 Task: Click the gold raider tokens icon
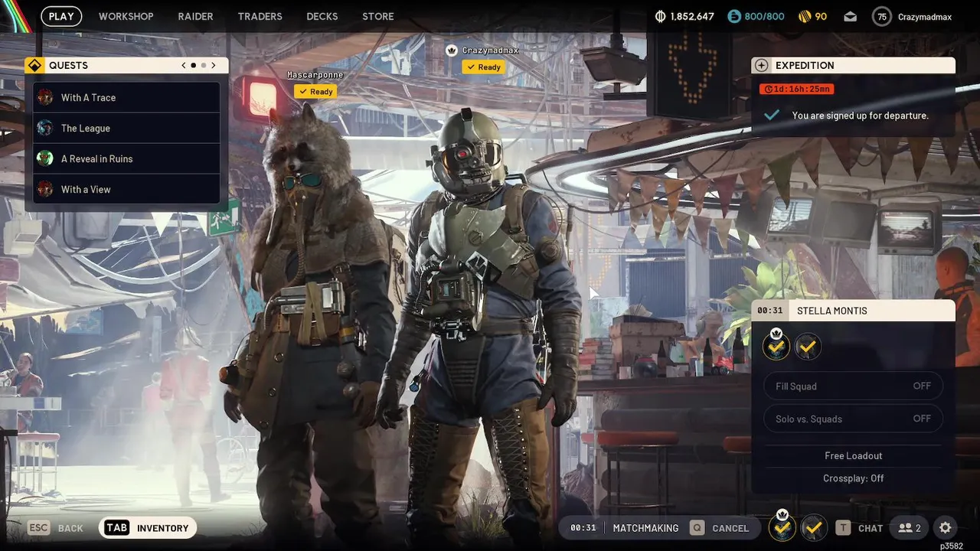(x=804, y=16)
